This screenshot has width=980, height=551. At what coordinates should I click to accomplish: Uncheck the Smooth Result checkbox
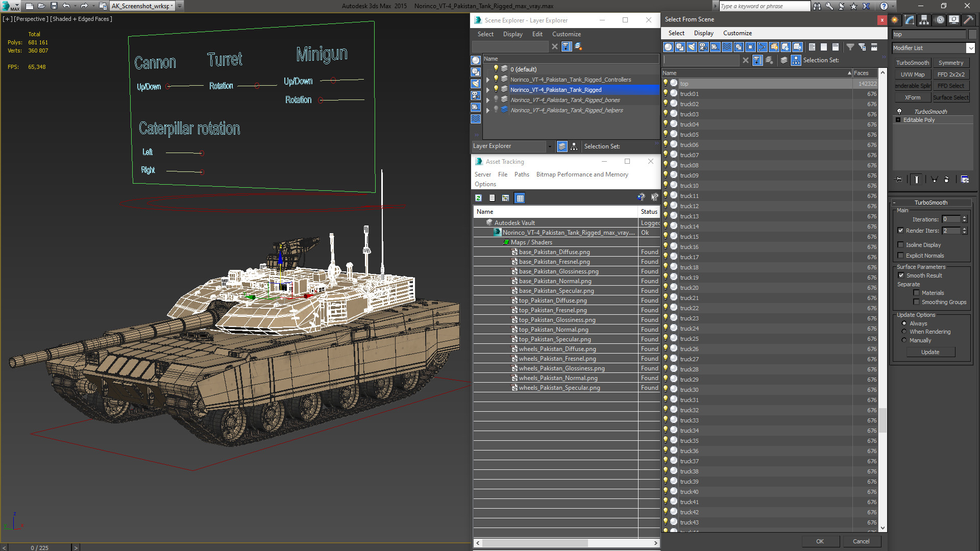(x=901, y=275)
